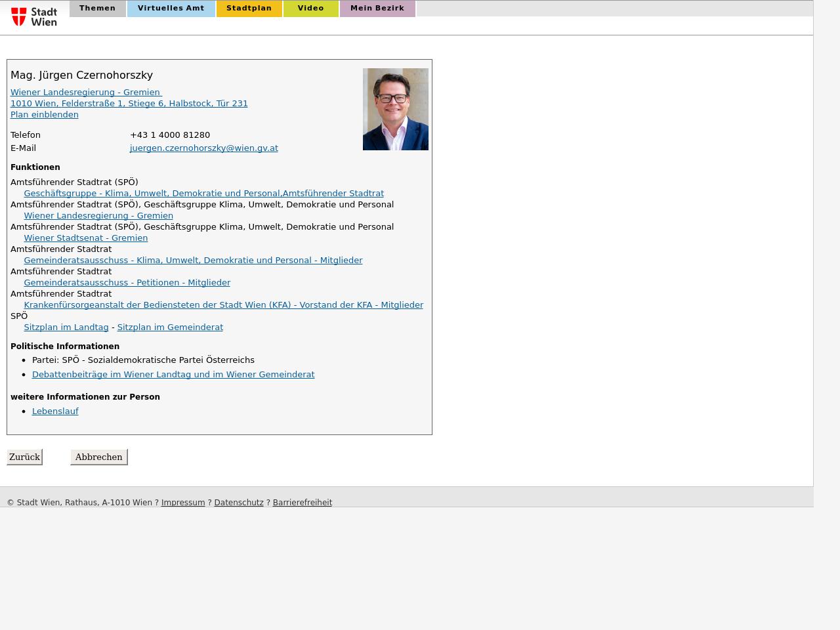840x630 pixels.
Task: Open the Stadtplan tab
Action: 249,9
